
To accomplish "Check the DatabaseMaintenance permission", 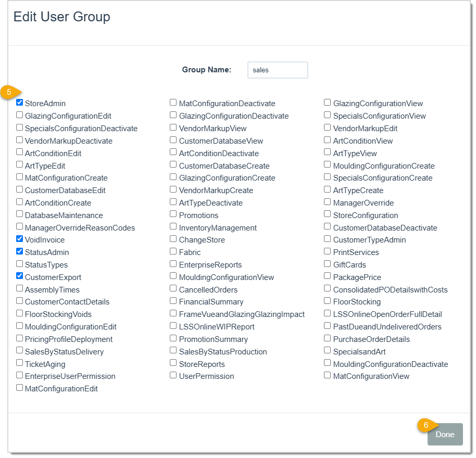I will pos(19,214).
